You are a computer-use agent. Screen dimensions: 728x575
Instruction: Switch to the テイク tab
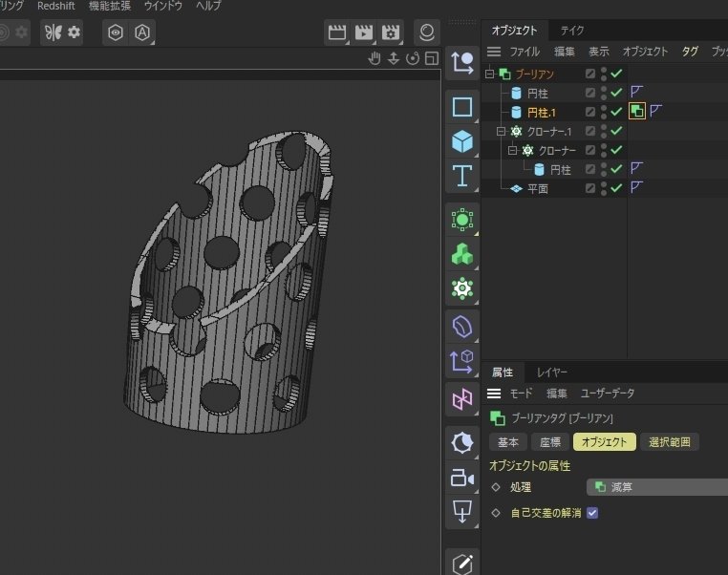point(572,31)
